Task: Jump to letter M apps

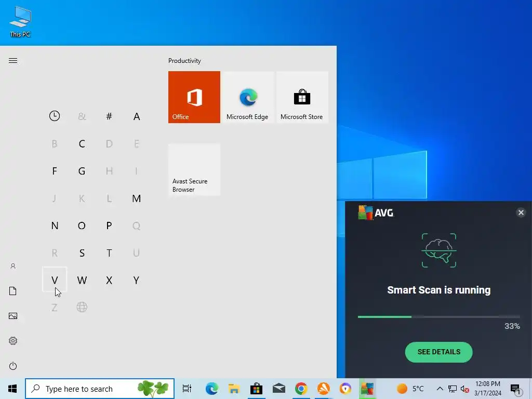Action: click(137, 198)
